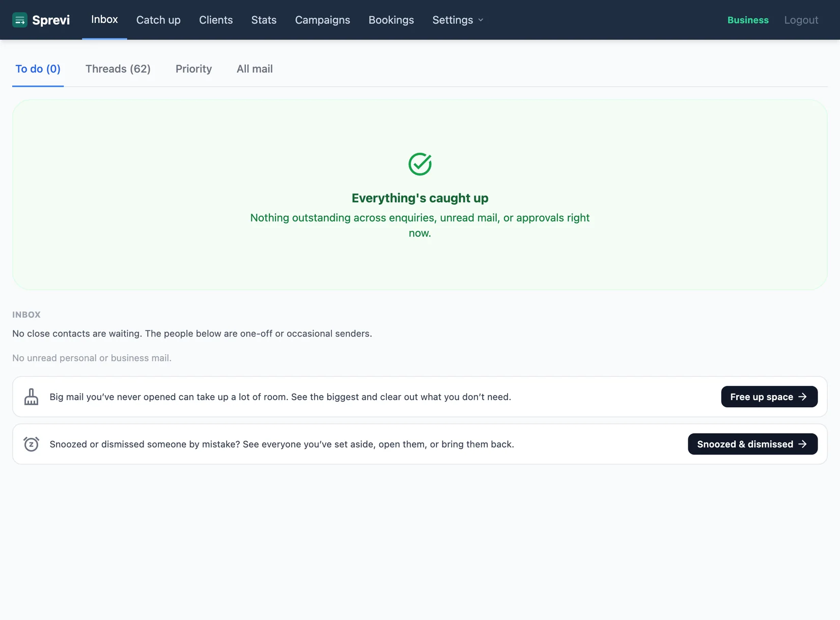Click the "Snoozed or dismissed someone by mistake?" text
Screen dimensions: 840x620
click(282, 444)
